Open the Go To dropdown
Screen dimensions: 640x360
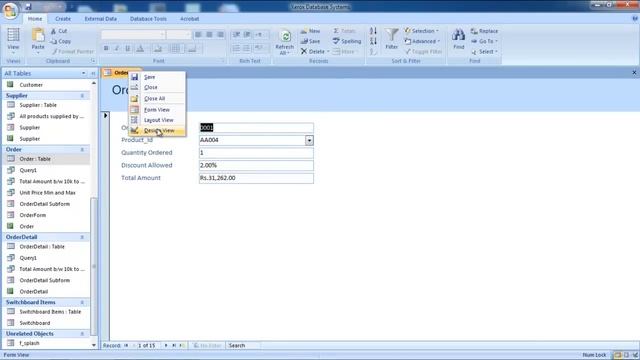point(484,41)
